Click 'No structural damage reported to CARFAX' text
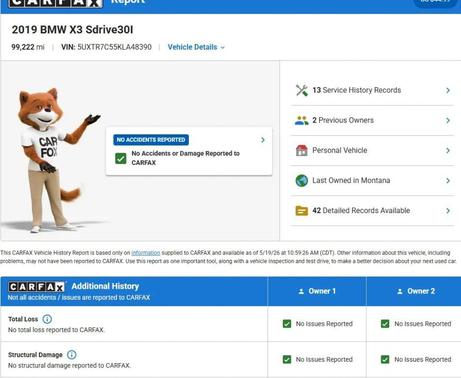 (69, 366)
